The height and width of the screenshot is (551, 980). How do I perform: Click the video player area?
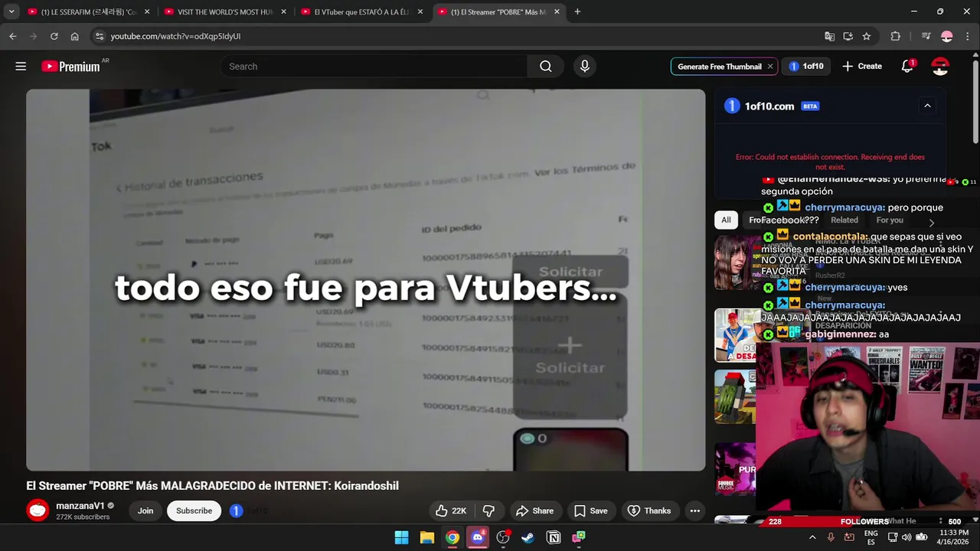365,279
